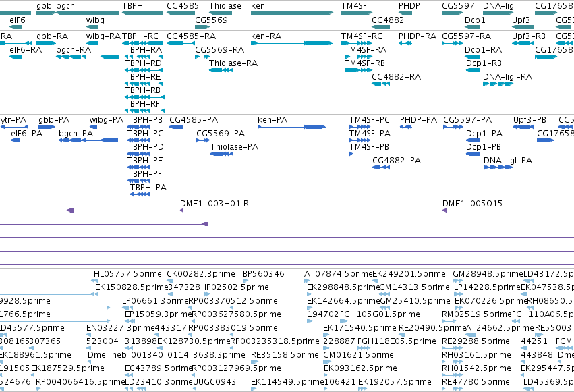Image resolution: width=574 pixels, height=392 pixels.
Task: Select the DNA-ligI gene label
Action: (x=499, y=6)
